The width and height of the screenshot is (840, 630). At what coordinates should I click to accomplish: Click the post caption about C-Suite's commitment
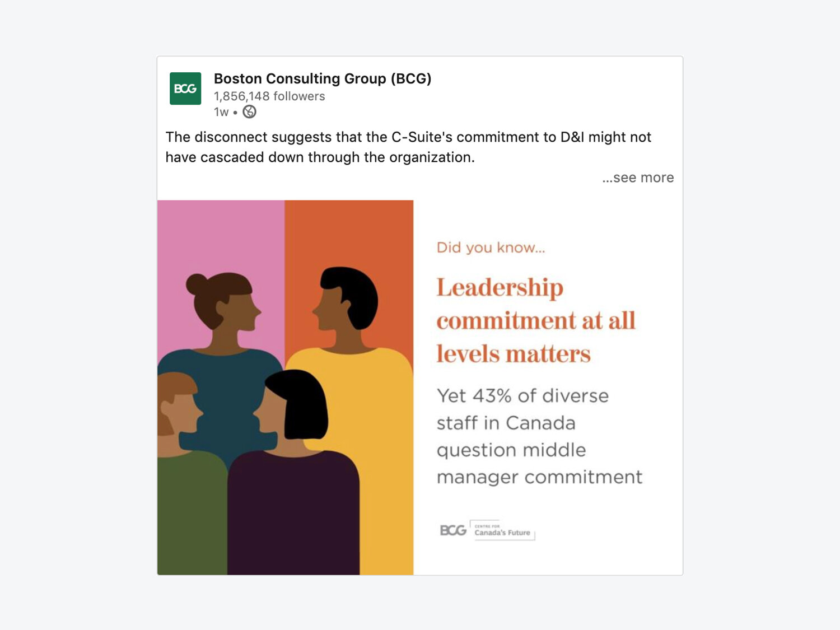click(408, 147)
